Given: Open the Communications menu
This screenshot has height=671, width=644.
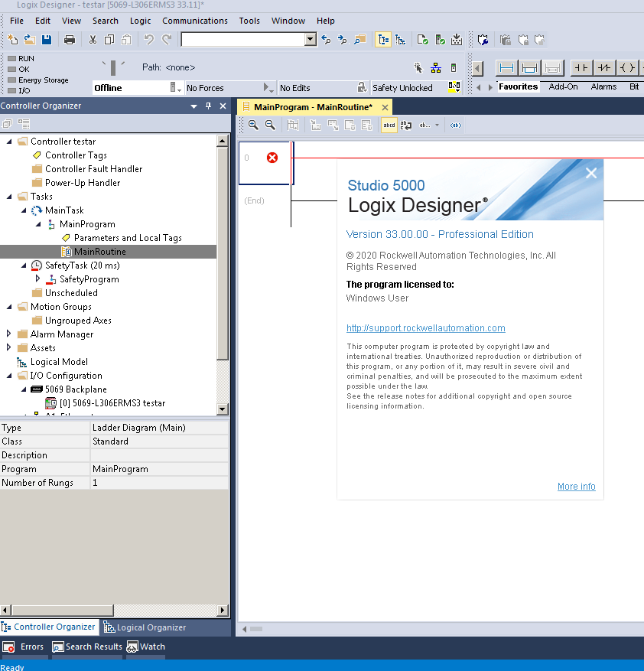Looking at the screenshot, I should tap(195, 21).
